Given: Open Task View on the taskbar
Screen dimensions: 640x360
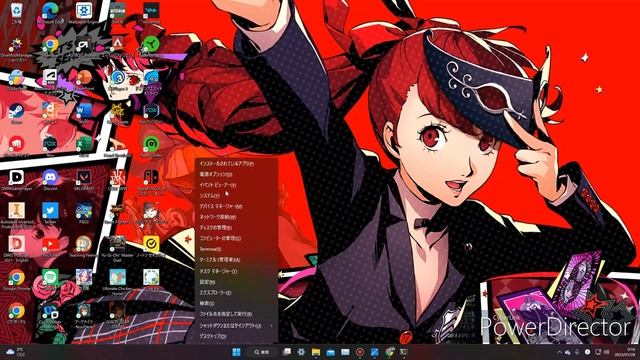Looking at the screenshot, I should click(x=287, y=352).
